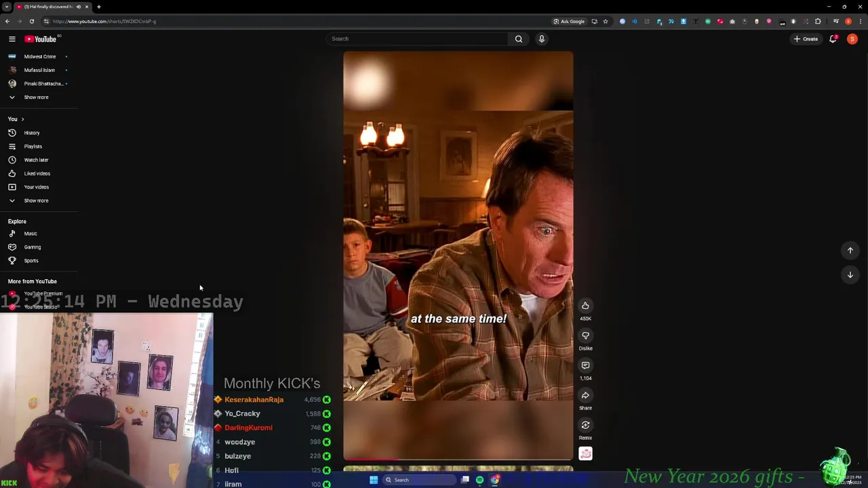Open the You section chevron

click(x=22, y=119)
